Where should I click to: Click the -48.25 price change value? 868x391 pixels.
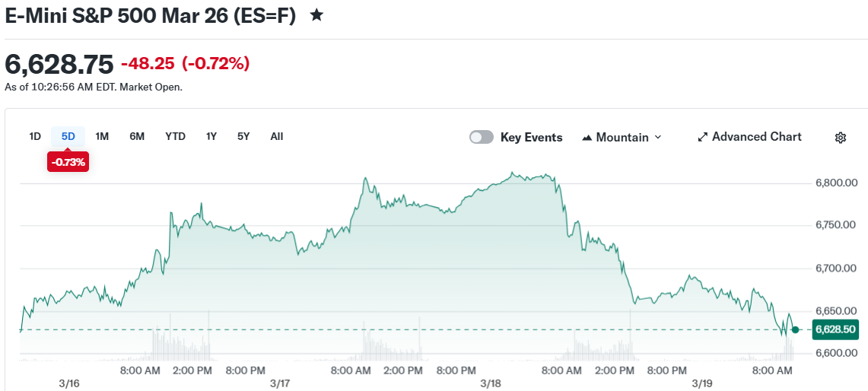(x=148, y=64)
